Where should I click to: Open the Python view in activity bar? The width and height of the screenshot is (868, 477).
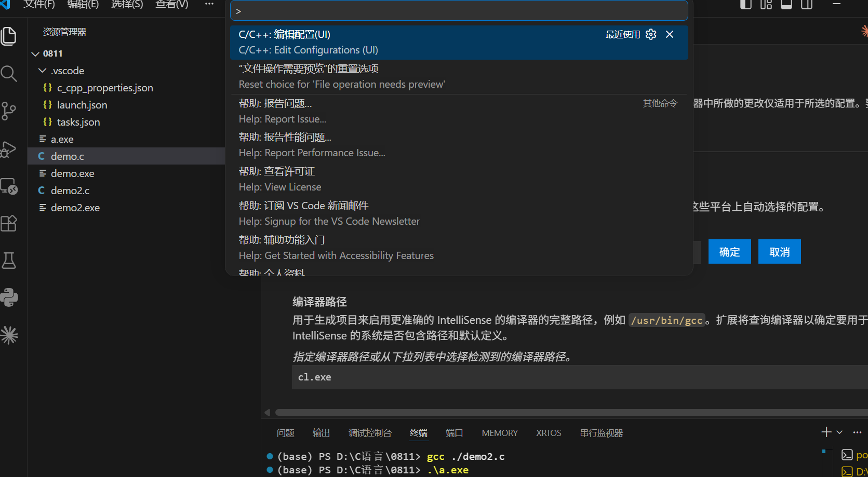(x=9, y=297)
